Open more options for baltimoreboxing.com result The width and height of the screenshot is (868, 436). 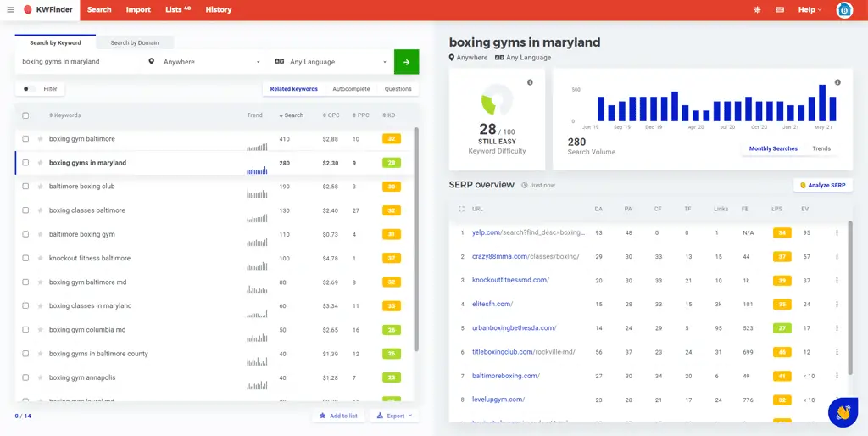[837, 376]
